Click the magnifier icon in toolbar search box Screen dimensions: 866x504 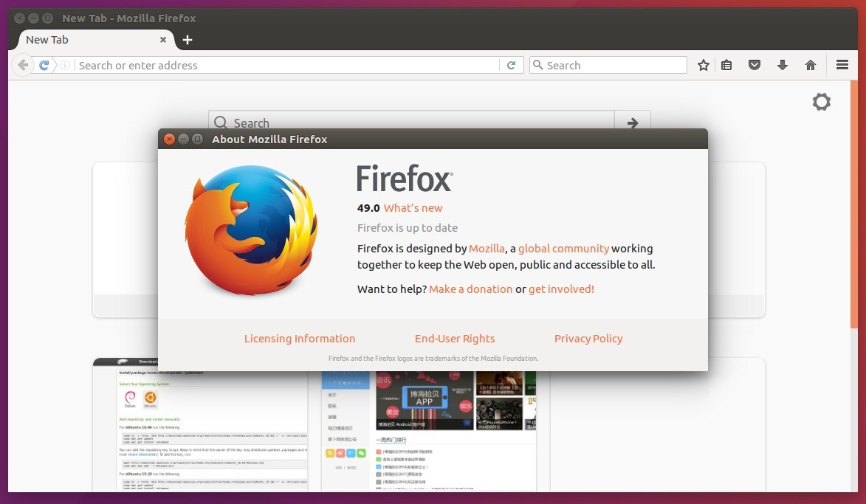tap(537, 65)
